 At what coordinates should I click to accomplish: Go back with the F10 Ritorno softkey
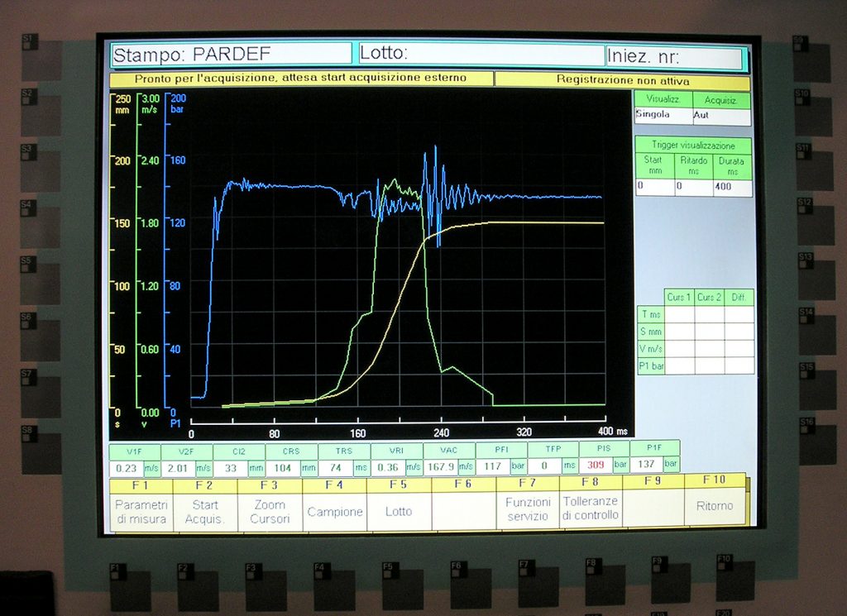715,505
